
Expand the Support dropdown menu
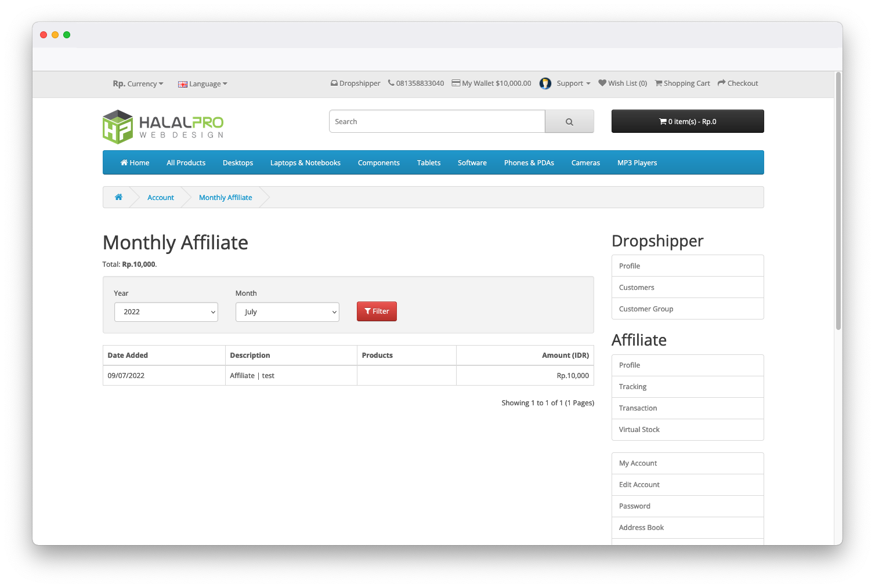[x=570, y=83]
